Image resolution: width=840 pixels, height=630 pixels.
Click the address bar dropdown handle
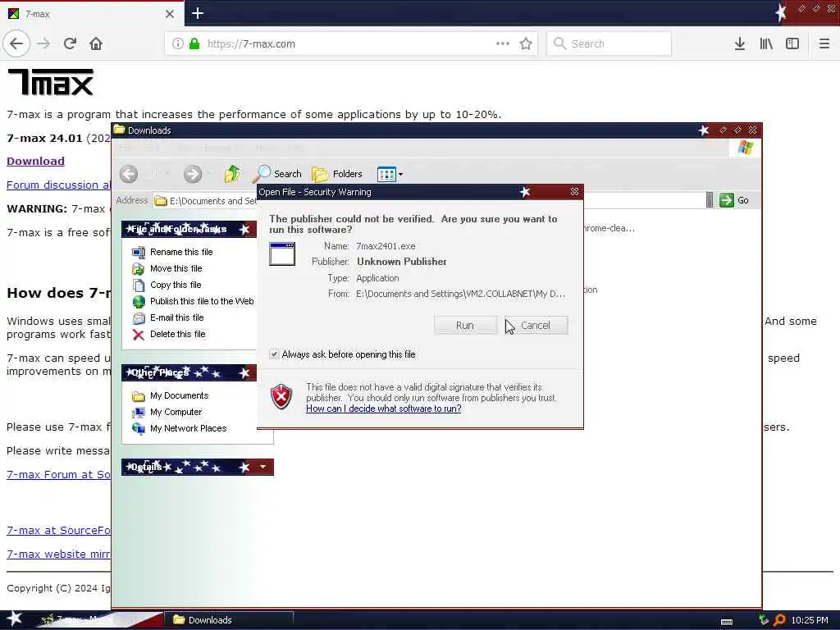(x=710, y=200)
